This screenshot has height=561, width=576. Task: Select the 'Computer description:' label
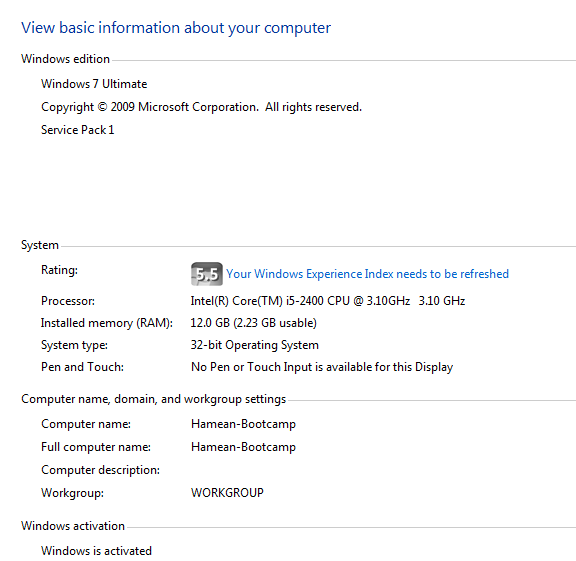click(x=100, y=470)
